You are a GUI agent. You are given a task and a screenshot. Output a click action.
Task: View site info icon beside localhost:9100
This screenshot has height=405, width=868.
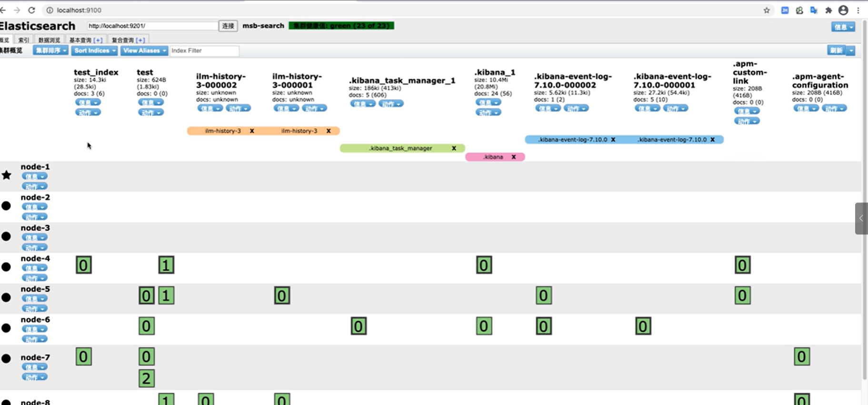(50, 10)
